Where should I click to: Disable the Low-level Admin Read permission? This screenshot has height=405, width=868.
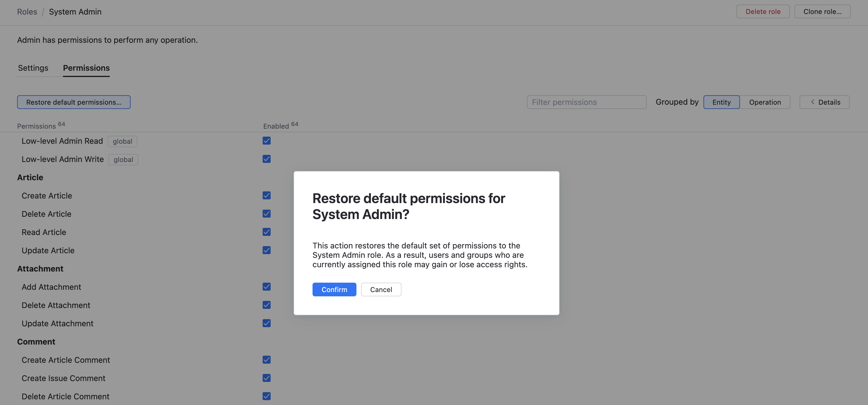pos(266,141)
